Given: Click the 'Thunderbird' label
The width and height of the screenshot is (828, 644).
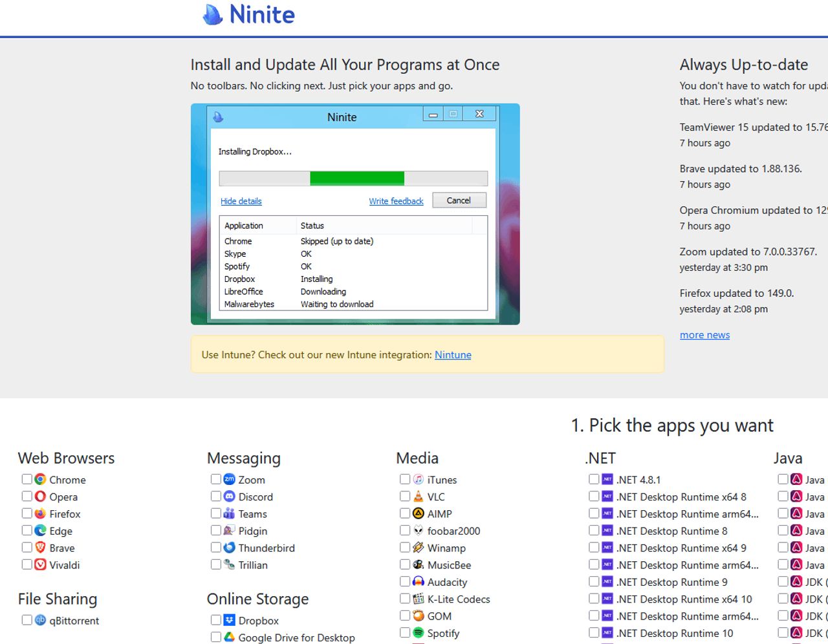Looking at the screenshot, I should [x=267, y=548].
